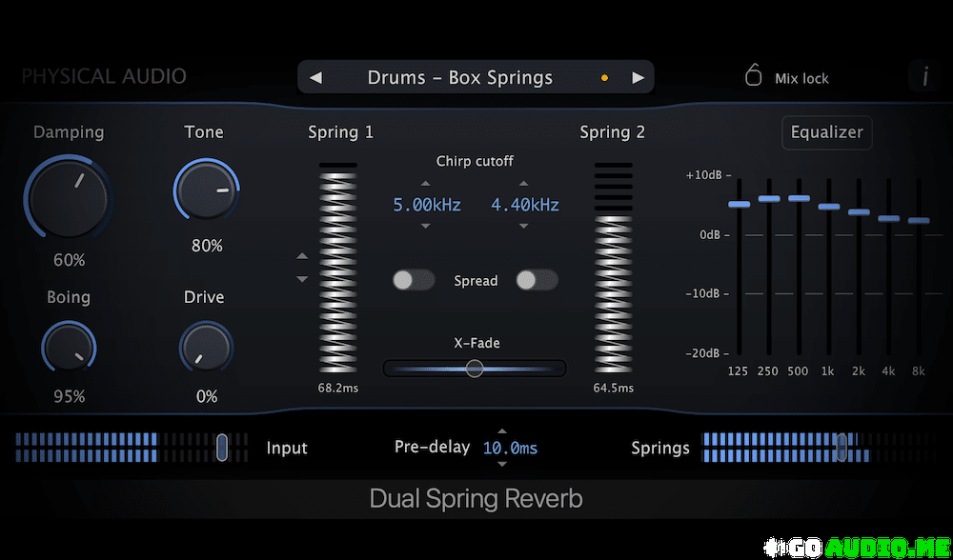Click the 500 Hz EQ band slider

[x=799, y=198]
